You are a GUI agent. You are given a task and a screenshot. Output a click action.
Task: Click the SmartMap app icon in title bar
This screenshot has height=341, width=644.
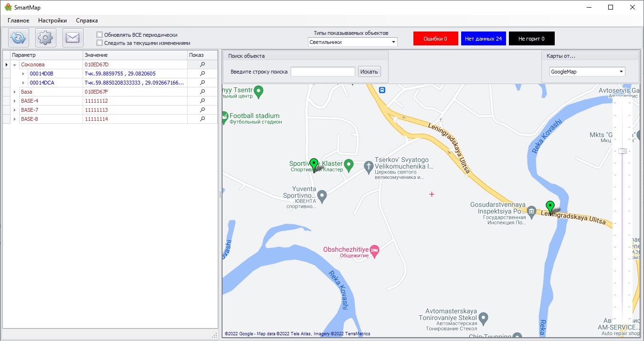coord(8,7)
